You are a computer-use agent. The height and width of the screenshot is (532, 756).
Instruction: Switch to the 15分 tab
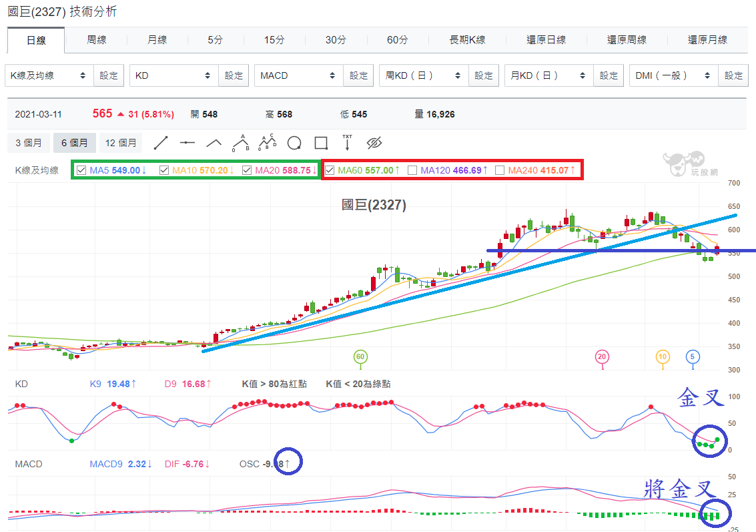(x=274, y=40)
